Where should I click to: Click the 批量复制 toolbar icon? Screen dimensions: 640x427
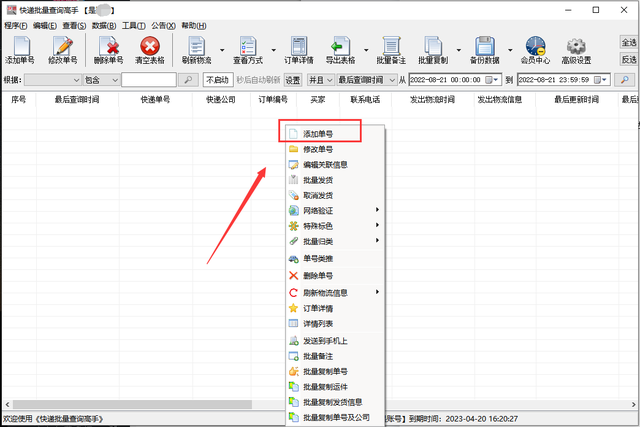click(433, 50)
